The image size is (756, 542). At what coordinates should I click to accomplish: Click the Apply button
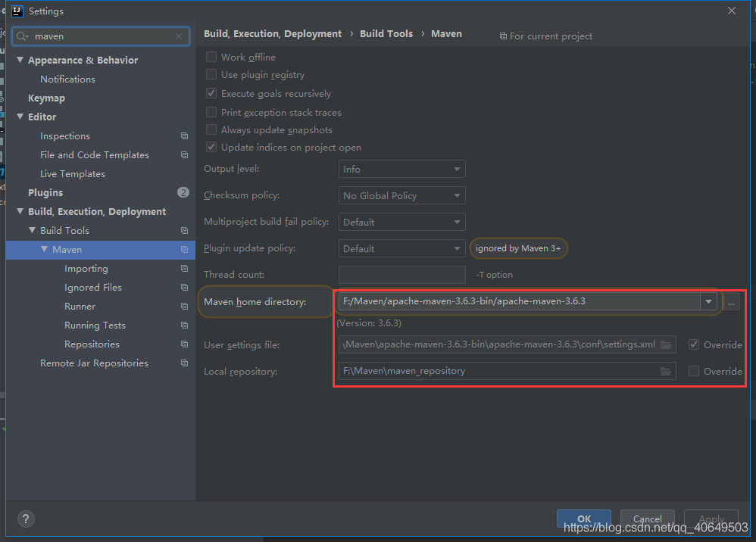(711, 519)
